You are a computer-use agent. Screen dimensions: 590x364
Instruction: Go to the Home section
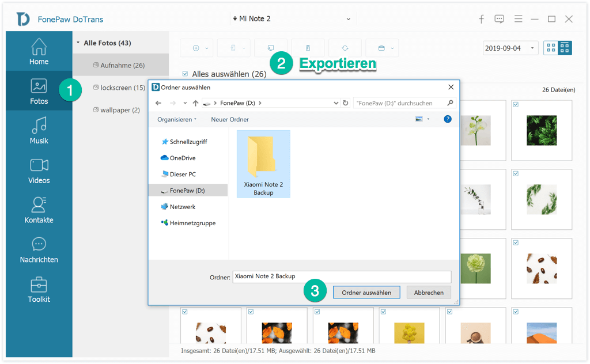point(39,51)
